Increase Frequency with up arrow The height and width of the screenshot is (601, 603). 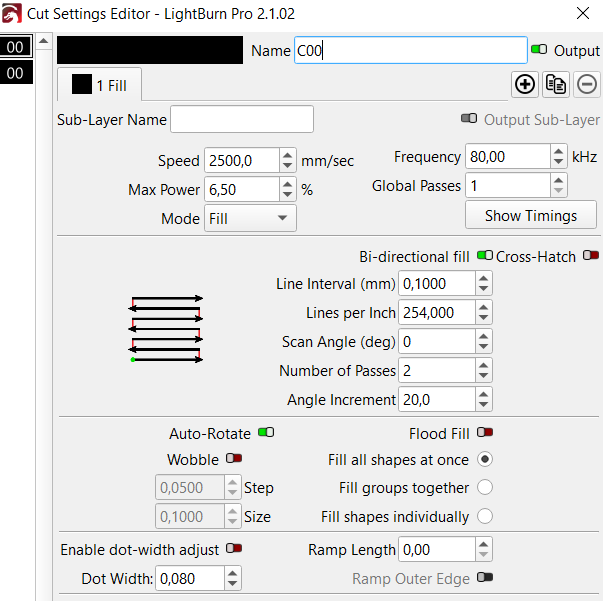click(559, 151)
